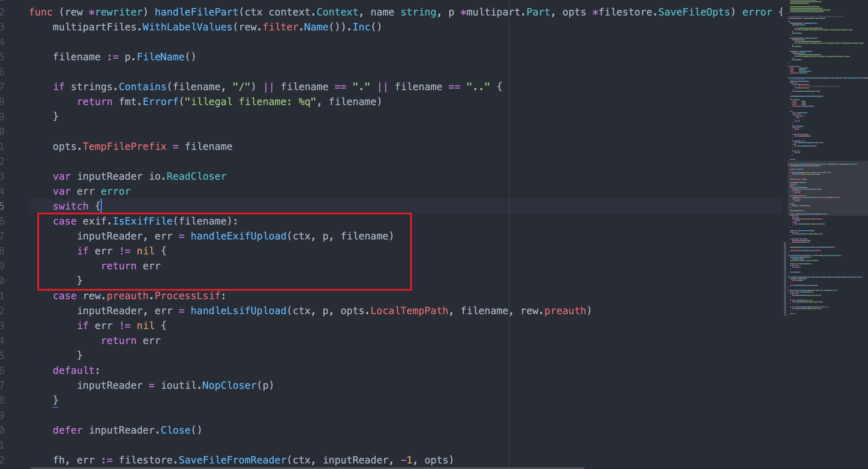The width and height of the screenshot is (868, 469).
Task: Click the minimap code overview
Action: pyautogui.click(x=828, y=158)
